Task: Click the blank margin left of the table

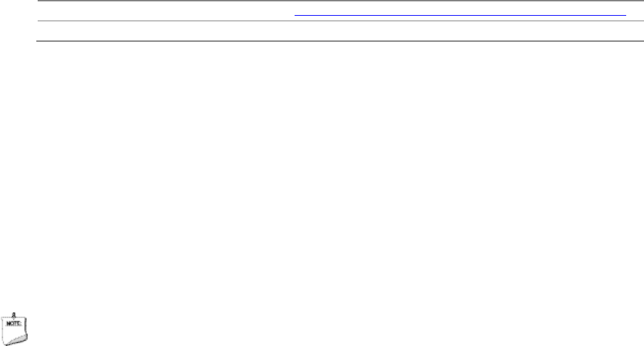Action: pyautogui.click(x=18, y=21)
